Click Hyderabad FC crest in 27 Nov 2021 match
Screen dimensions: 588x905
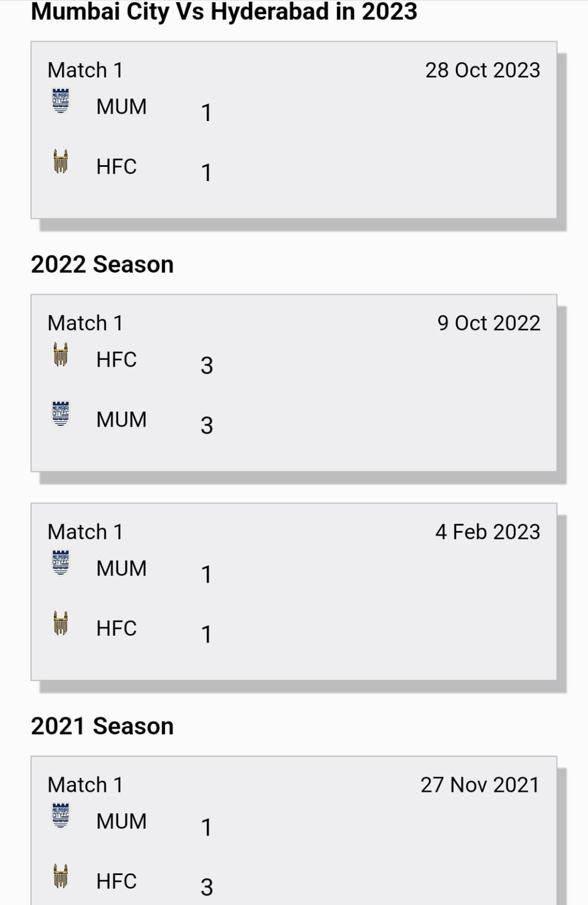[60, 876]
